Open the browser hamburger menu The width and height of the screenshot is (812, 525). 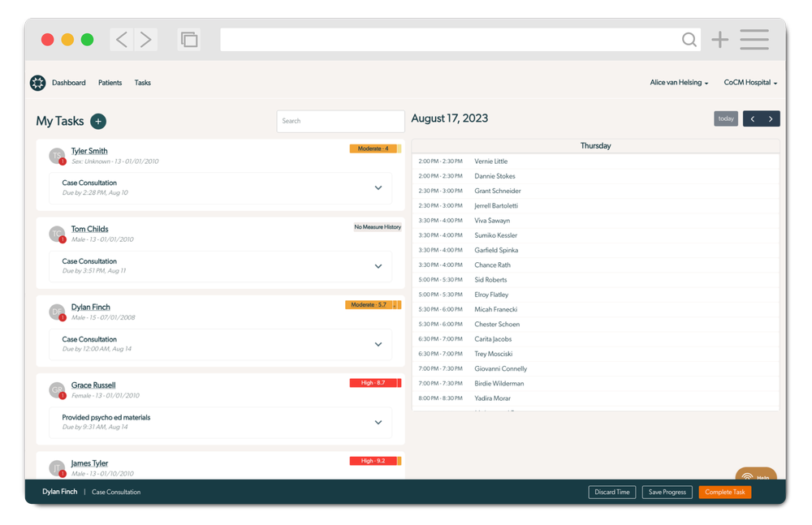(754, 39)
